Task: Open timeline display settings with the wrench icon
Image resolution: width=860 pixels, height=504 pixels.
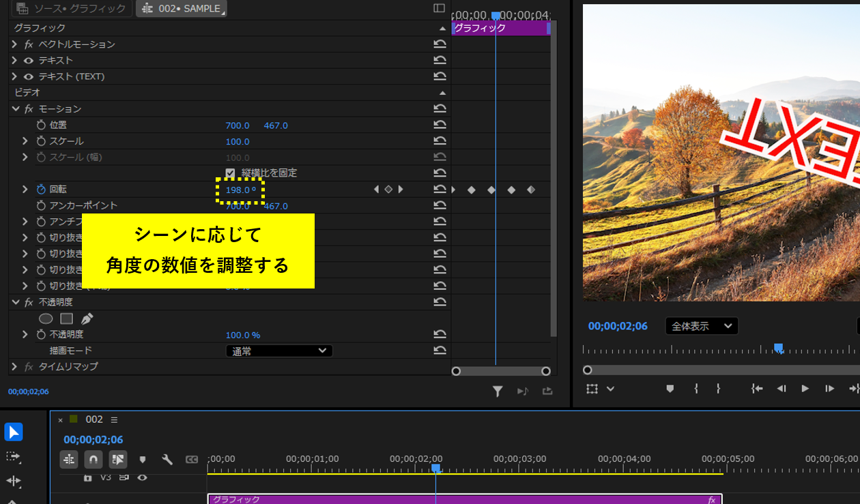Action: (x=167, y=459)
